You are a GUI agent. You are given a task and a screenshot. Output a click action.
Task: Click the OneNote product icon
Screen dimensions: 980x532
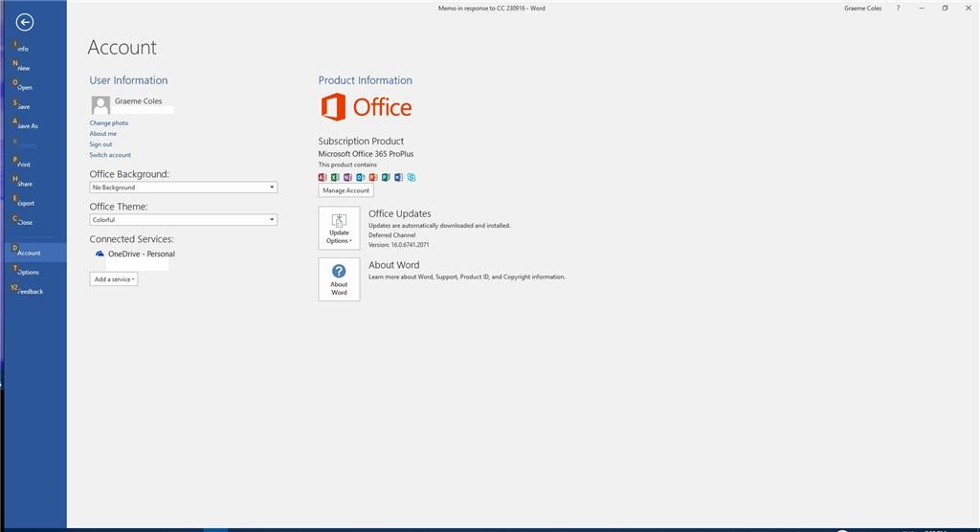347,178
